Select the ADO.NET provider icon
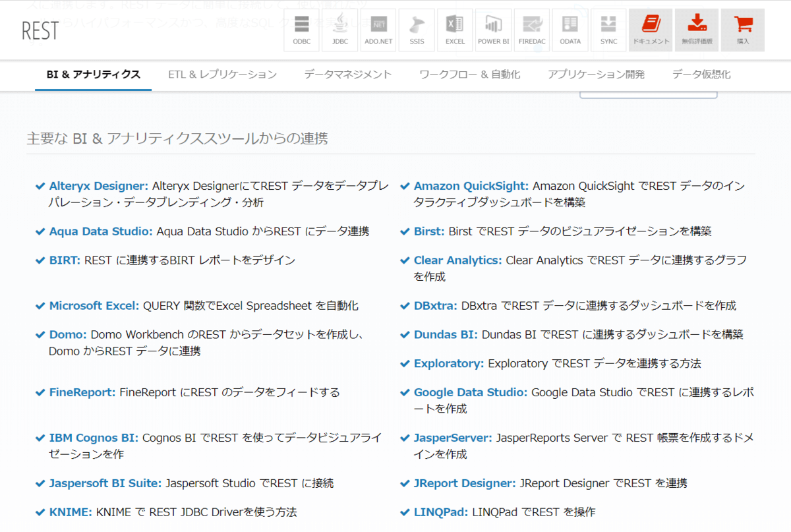This screenshot has width=791, height=532. (x=378, y=30)
